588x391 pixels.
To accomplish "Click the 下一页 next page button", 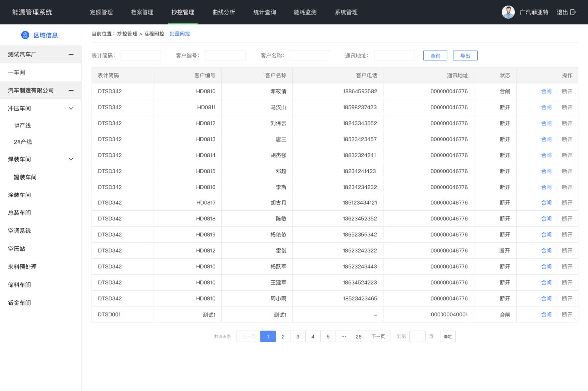I will tap(378, 336).
